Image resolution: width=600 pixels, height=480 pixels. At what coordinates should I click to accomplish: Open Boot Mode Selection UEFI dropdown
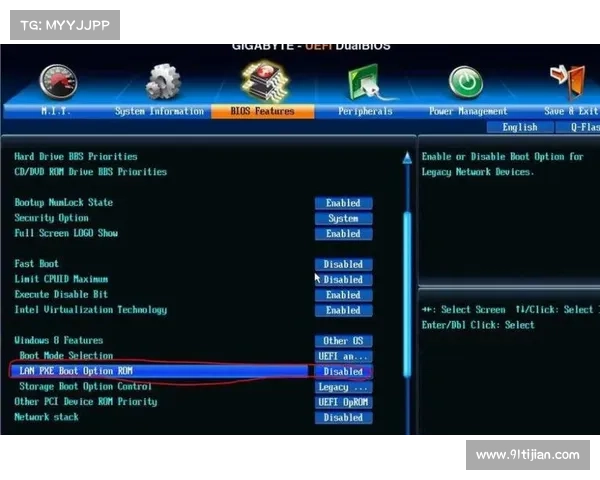click(x=343, y=356)
